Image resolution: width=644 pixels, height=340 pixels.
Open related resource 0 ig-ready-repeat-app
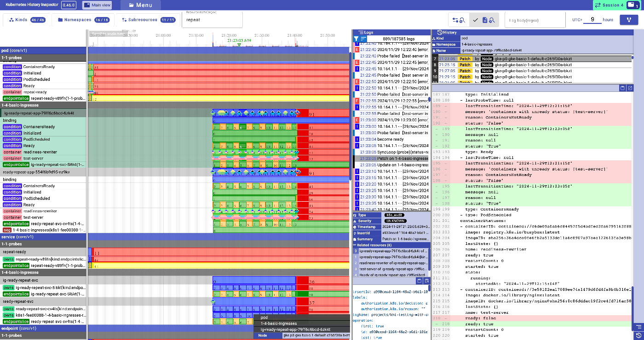coord(391,251)
